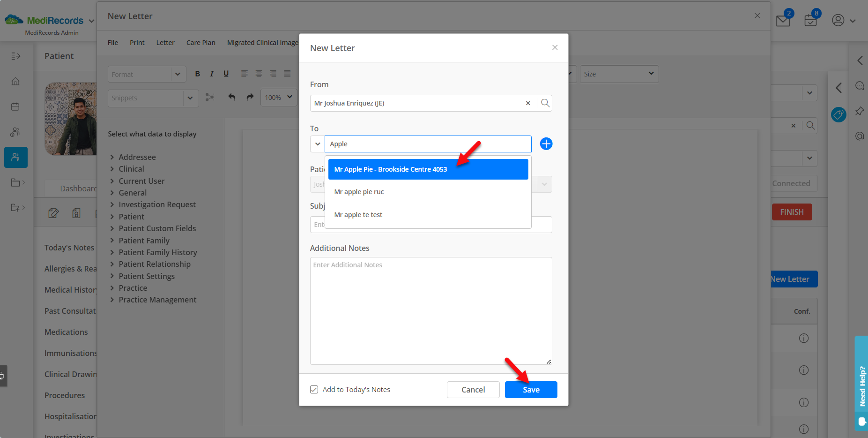The image size is (868, 438).
Task: Open the user profile icon
Action: click(838, 21)
